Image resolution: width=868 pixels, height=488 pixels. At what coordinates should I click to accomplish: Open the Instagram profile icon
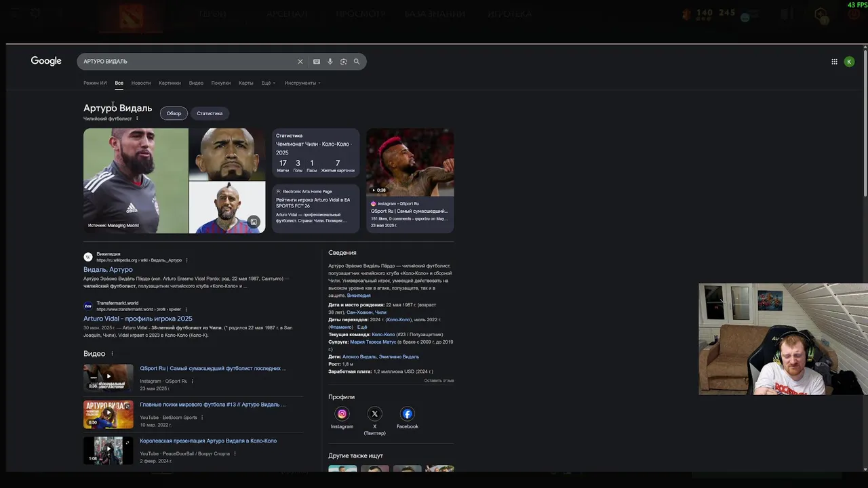[342, 413]
